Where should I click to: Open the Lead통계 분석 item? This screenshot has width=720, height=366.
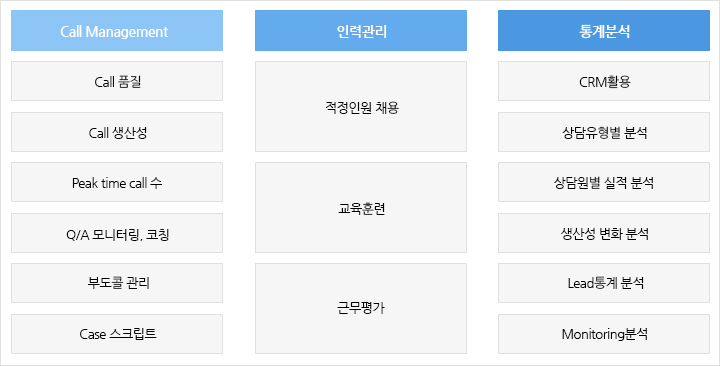tap(604, 283)
